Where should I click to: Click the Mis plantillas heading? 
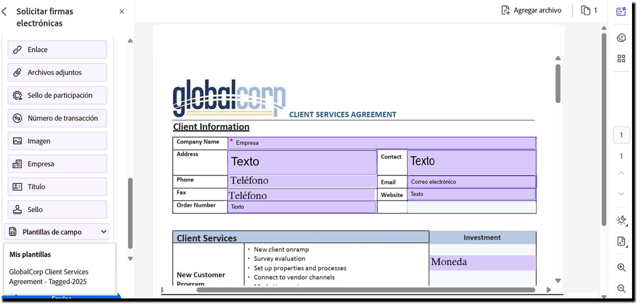[x=30, y=255]
